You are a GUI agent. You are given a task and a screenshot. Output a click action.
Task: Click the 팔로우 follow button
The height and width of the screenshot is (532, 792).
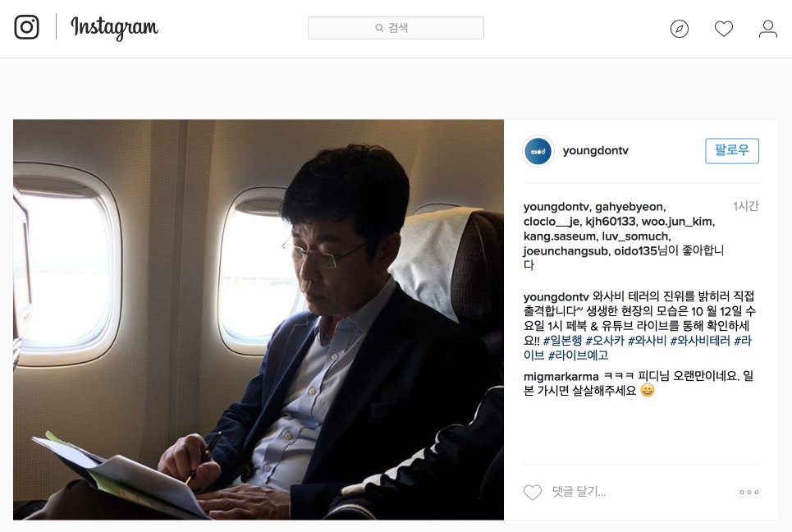(732, 150)
